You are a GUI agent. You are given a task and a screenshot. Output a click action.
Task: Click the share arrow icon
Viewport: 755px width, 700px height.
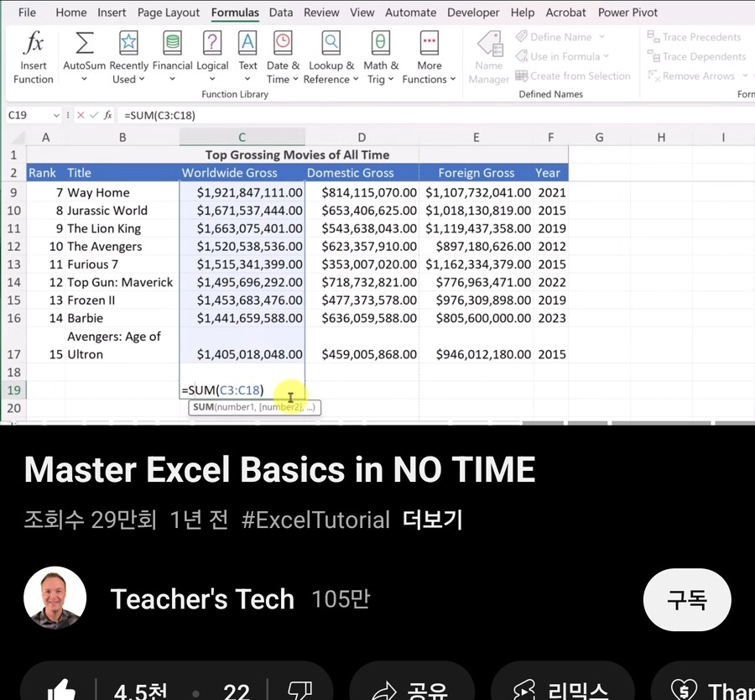(x=383, y=692)
